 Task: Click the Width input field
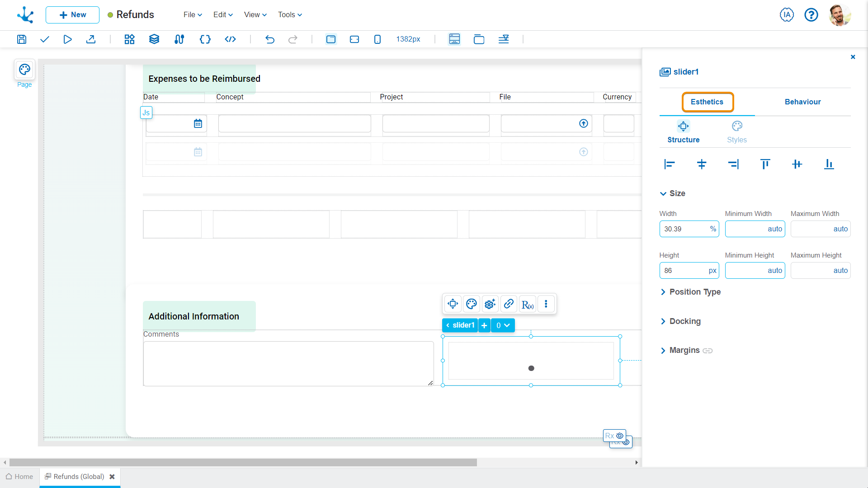click(x=684, y=229)
